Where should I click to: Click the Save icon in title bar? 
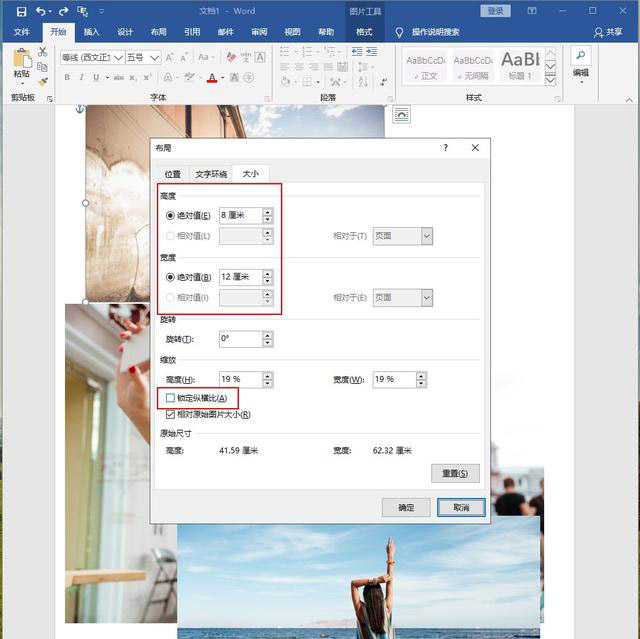pyautogui.click(x=21, y=11)
